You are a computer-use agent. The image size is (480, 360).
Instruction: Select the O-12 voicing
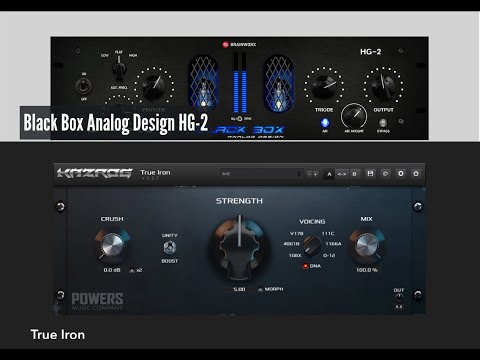coord(329,255)
